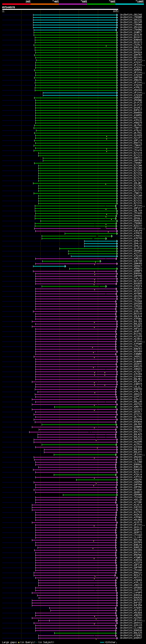
Task: Click the purple ~60% identity legend bar
Action: (x=73, y=4)
